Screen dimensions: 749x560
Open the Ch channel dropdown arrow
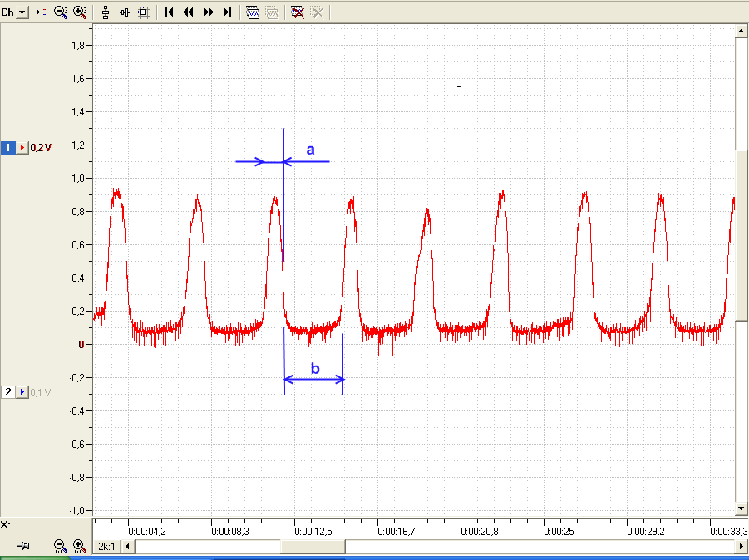(22, 12)
